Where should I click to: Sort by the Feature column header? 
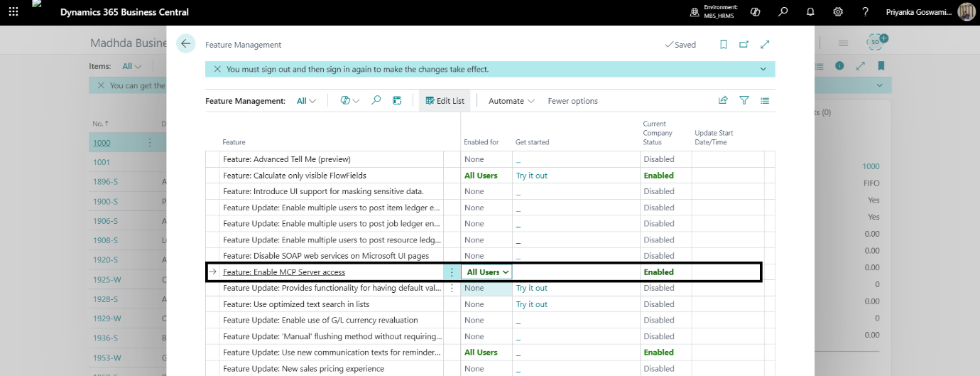coord(234,142)
